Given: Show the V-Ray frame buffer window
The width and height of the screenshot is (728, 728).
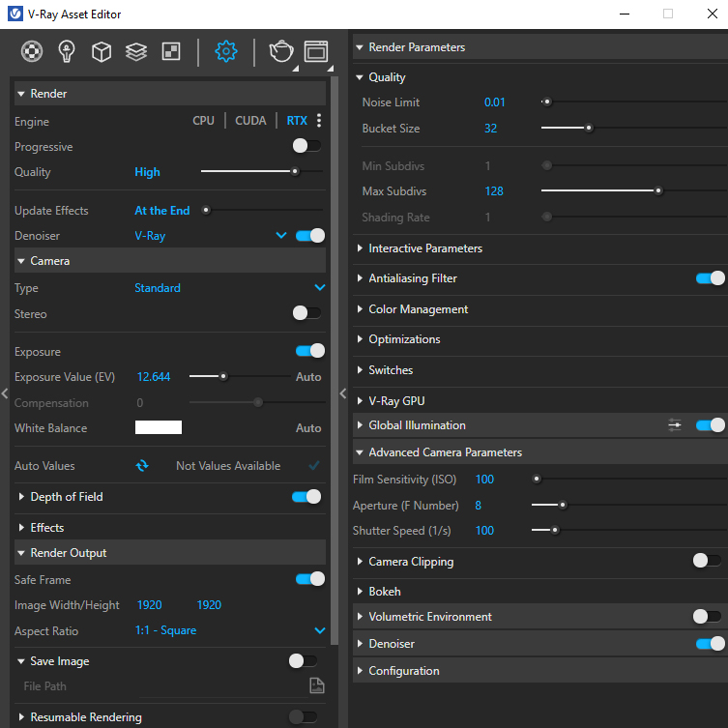Looking at the screenshot, I should click(315, 51).
